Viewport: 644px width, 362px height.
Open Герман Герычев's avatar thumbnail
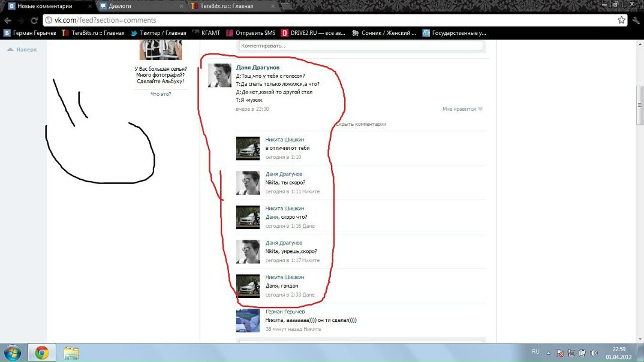248,321
